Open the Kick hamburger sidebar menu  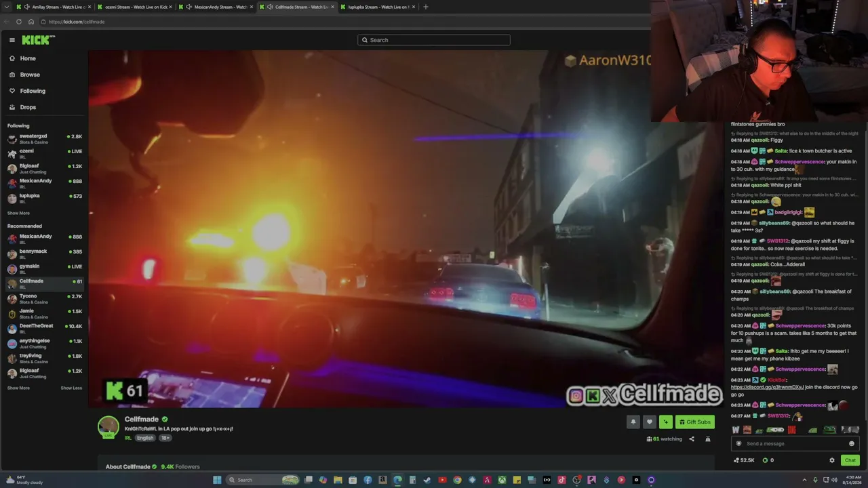coord(12,40)
